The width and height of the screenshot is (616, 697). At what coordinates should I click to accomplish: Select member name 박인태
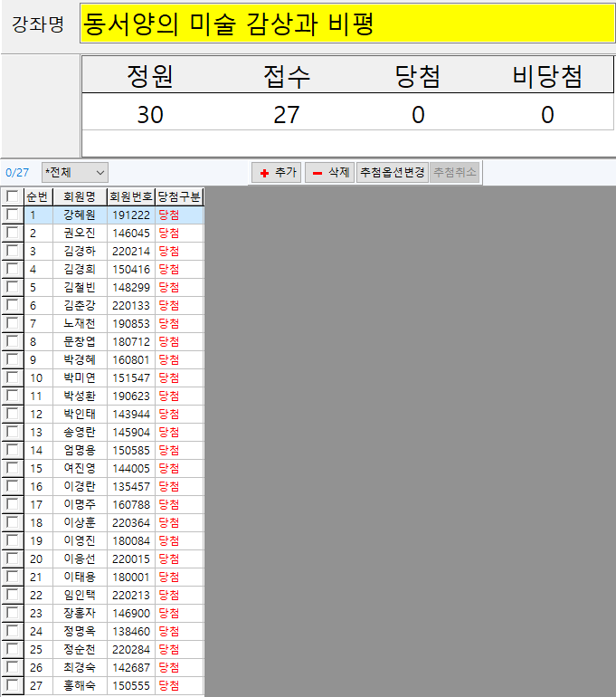tap(80, 414)
